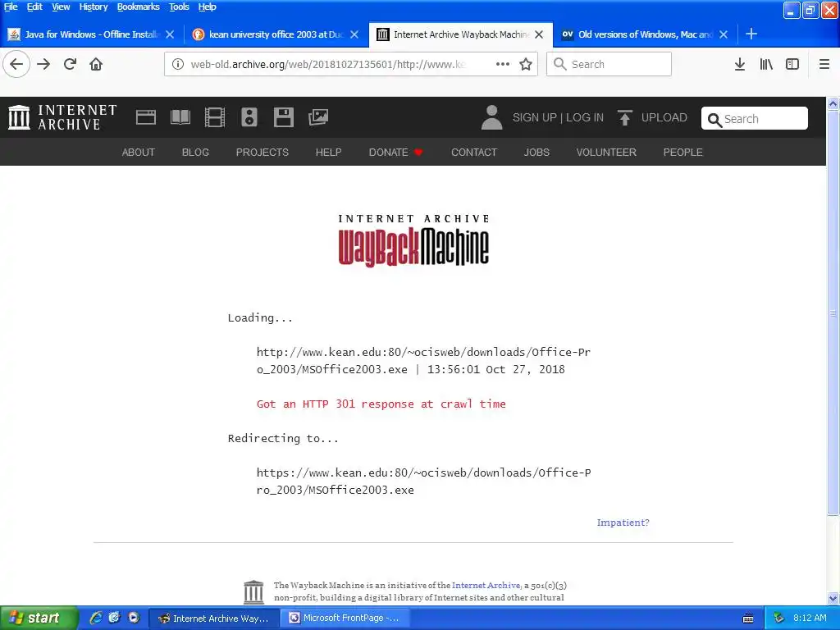
Task: Open the History menu
Action: point(94,7)
